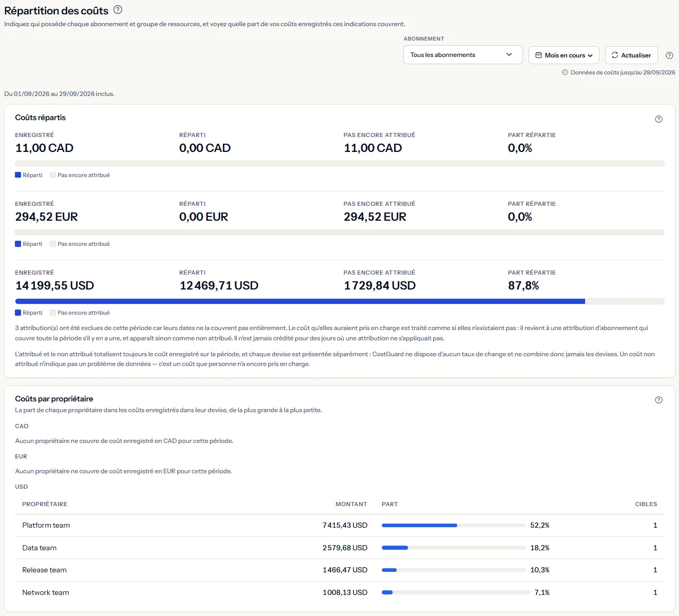This screenshot has height=616, width=679.
Task: Click the Network team share bar
Action: click(456, 592)
